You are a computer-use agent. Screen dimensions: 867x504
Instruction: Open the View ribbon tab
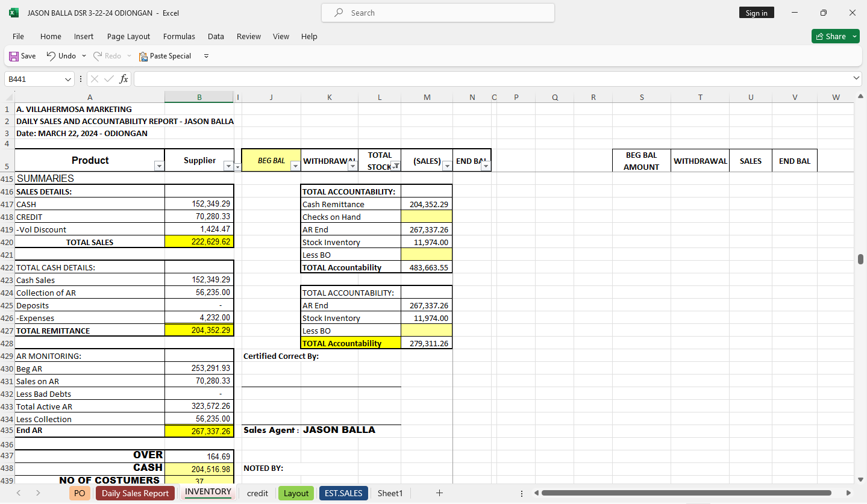[x=281, y=37]
